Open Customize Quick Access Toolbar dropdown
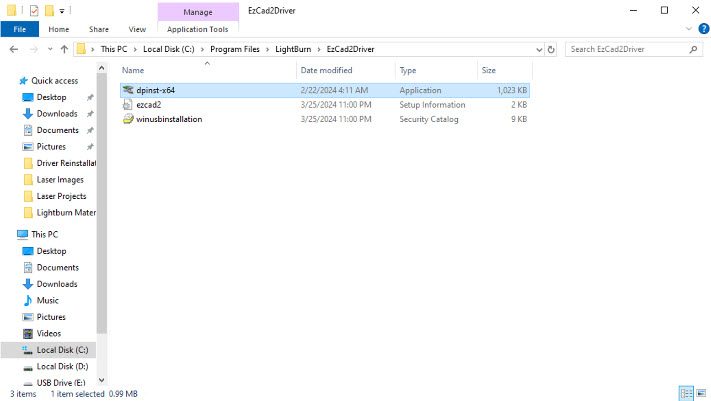Screen dimensions: 711x401 (x=62, y=10)
